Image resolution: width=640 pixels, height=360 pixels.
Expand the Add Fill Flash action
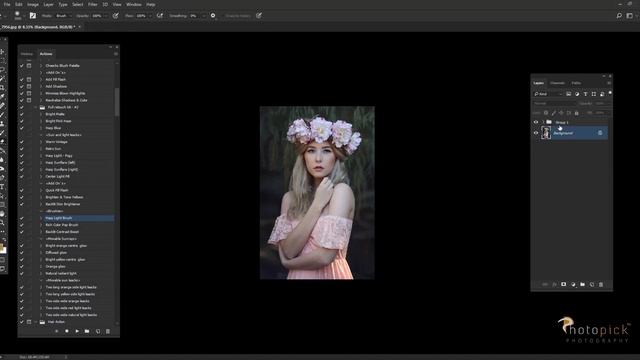[x=41, y=79]
